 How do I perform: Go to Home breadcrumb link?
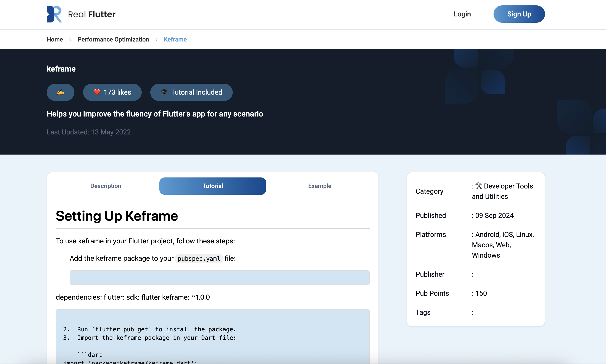click(x=55, y=40)
